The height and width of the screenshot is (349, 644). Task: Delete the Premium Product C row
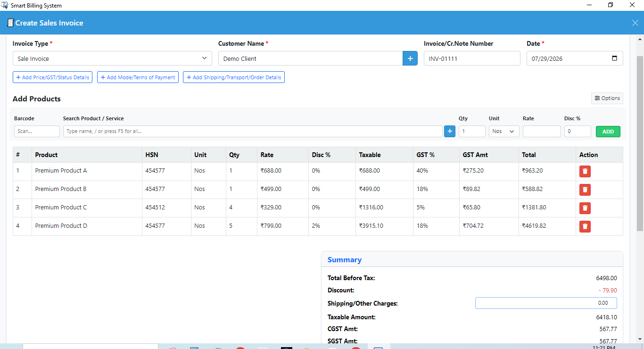(585, 208)
